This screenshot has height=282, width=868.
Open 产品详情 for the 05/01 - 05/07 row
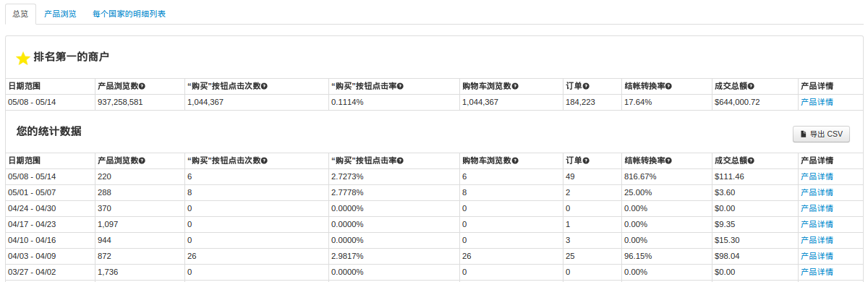pos(817,192)
